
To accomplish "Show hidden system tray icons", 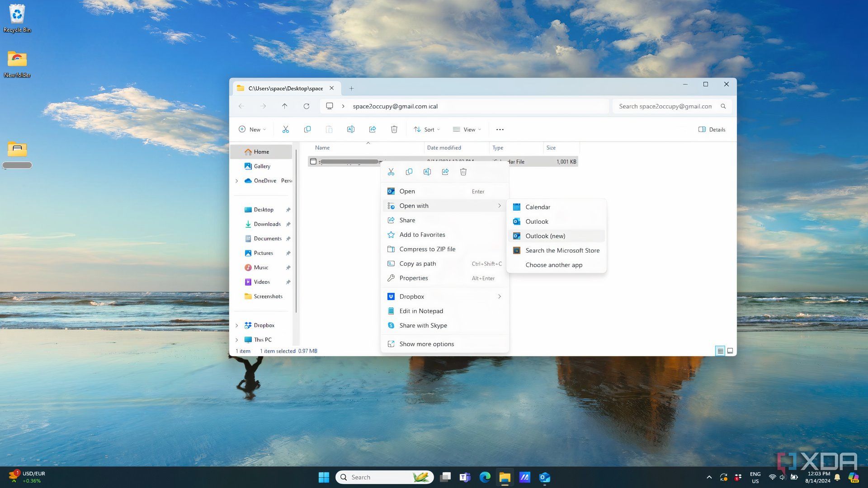I will (709, 477).
